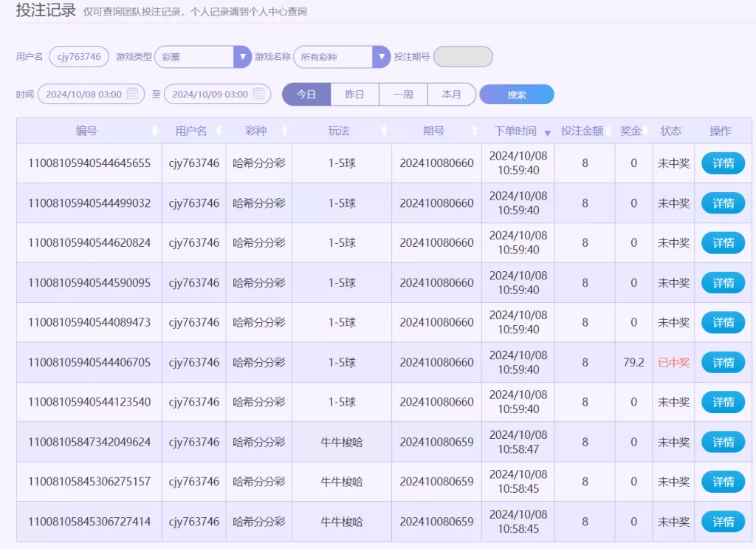
Task: Click the 79.2 prize amount cell
Action: click(633, 362)
